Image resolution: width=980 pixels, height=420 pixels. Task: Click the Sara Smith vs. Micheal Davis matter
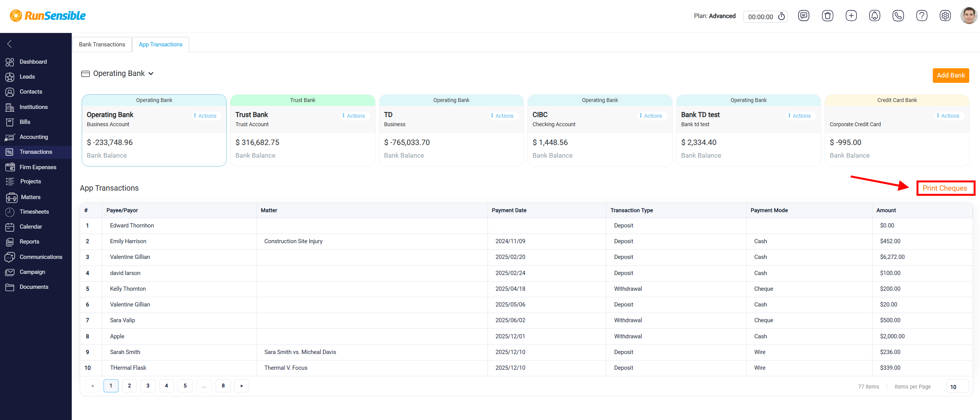(x=300, y=352)
